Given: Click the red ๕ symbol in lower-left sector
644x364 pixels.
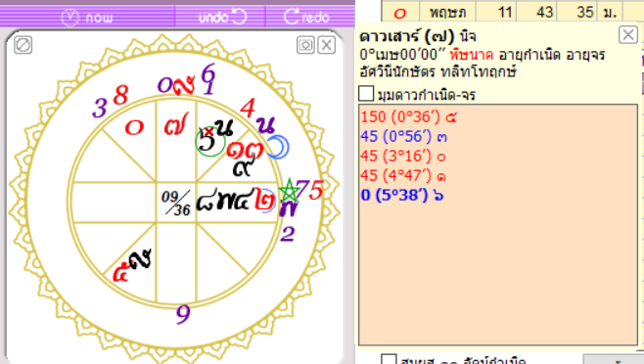Looking at the screenshot, I should (121, 273).
